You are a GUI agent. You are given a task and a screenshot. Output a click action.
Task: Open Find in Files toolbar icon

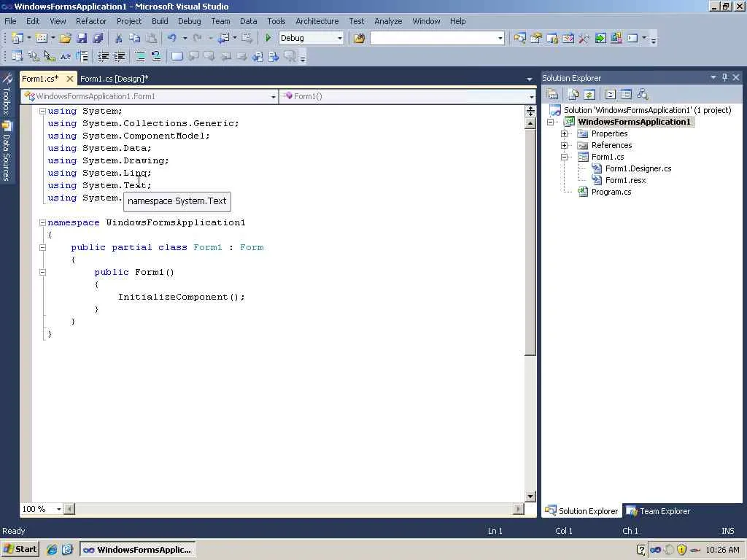[359, 38]
